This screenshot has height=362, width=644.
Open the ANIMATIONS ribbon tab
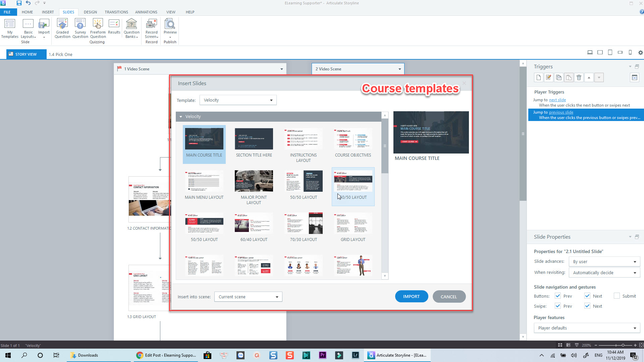146,12
